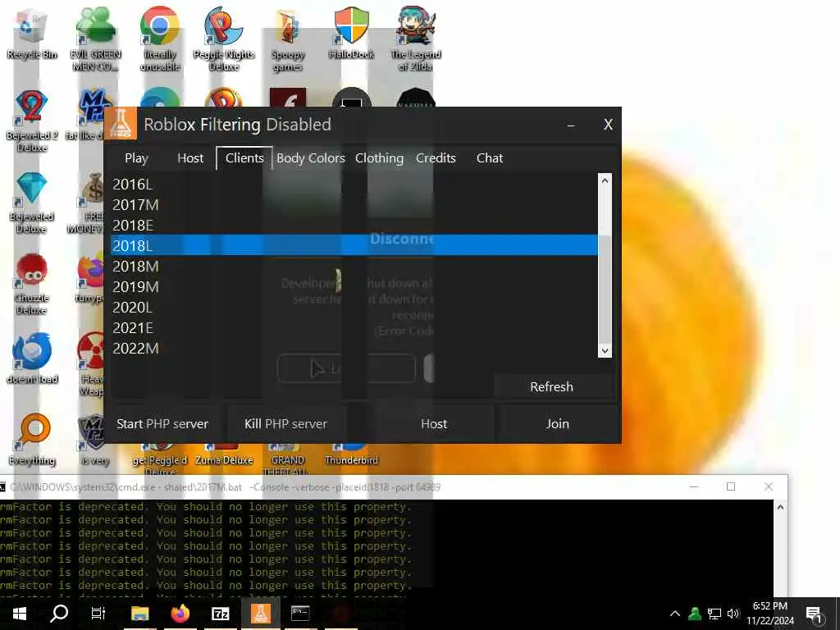Open the EVIL GREEN MEN GO desktop shortcut
The width and height of the screenshot is (840, 630).
tap(95, 39)
